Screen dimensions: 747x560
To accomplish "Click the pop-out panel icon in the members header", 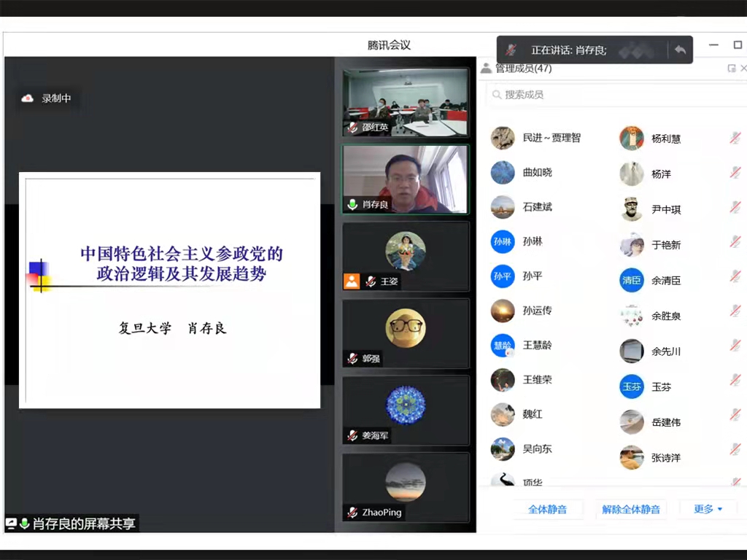I will (732, 68).
